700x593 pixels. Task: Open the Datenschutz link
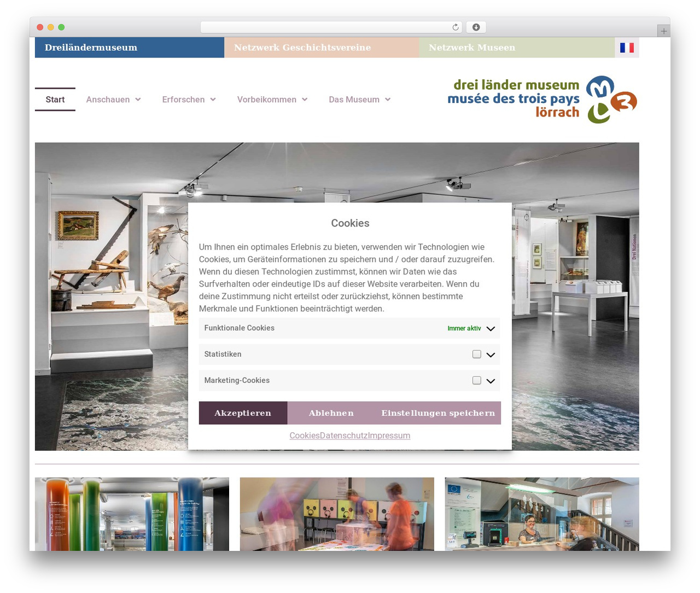point(344,435)
